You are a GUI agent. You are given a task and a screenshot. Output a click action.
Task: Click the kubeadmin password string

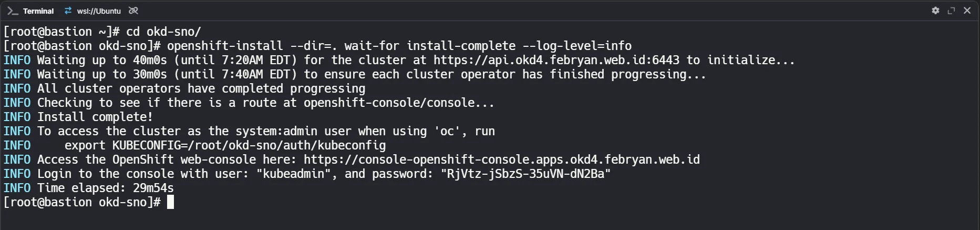pos(525,174)
